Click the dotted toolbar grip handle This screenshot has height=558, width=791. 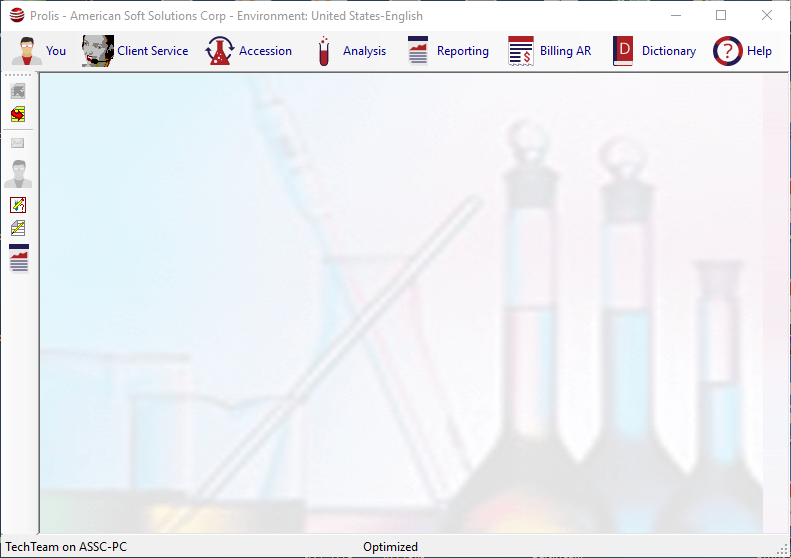(x=18, y=76)
